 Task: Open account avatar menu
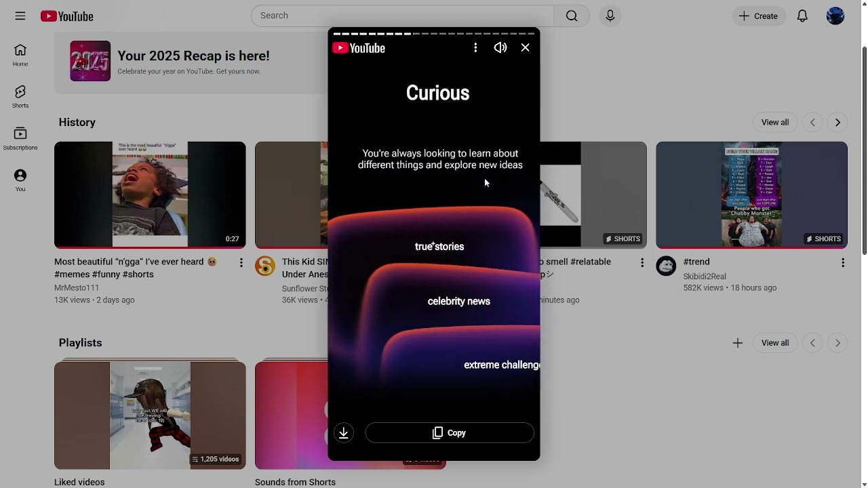tap(835, 16)
